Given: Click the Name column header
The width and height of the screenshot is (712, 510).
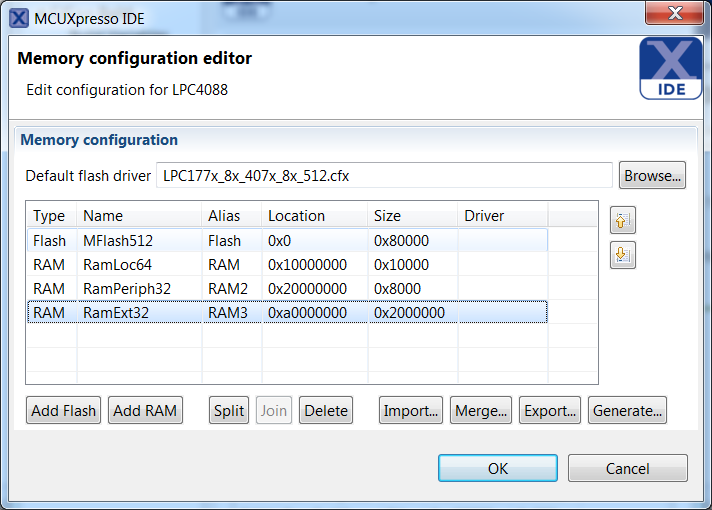Looking at the screenshot, I should (139, 215).
